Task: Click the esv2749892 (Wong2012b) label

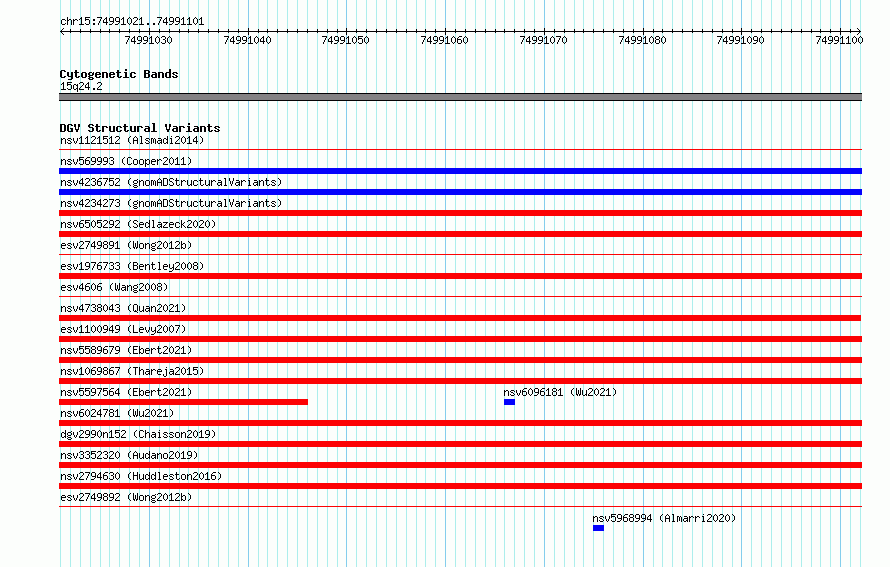Action: tap(126, 497)
